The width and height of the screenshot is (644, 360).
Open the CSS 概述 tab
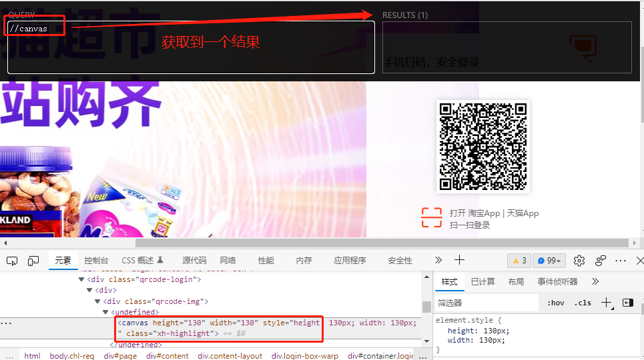[x=142, y=261]
